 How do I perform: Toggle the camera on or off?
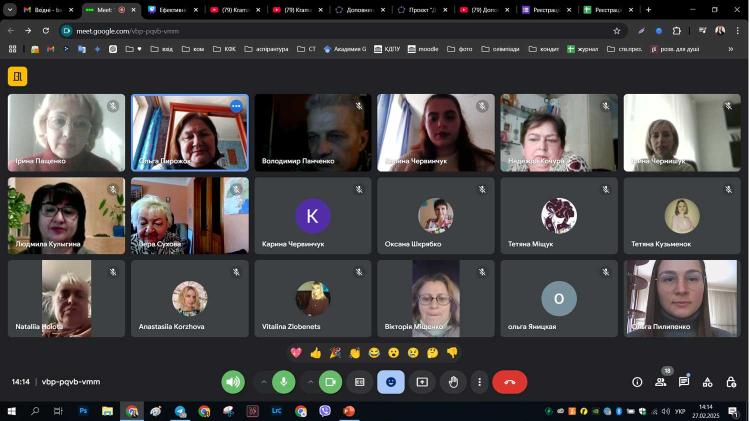330,382
